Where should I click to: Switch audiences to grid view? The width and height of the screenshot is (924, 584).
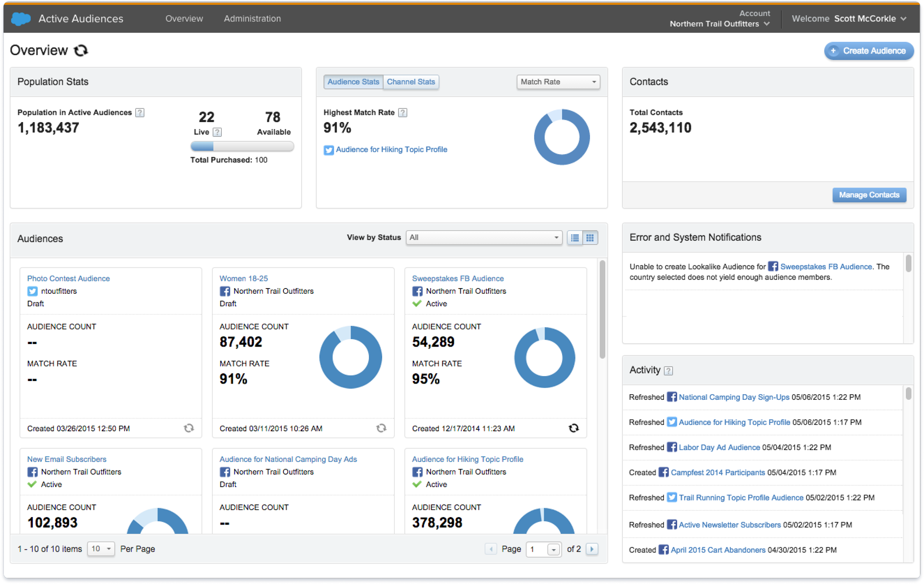click(x=590, y=238)
